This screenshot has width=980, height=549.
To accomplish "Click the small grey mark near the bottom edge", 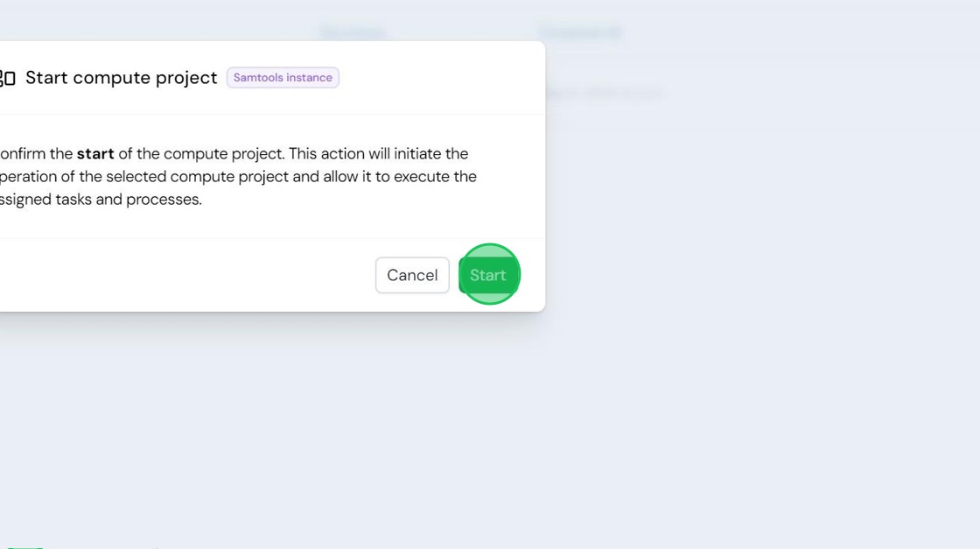I will pyautogui.click(x=157, y=548).
